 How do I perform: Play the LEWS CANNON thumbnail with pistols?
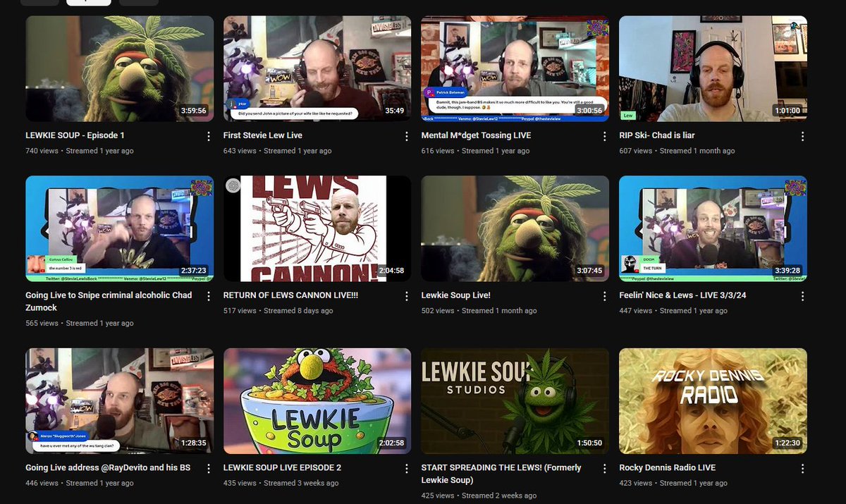(x=317, y=228)
